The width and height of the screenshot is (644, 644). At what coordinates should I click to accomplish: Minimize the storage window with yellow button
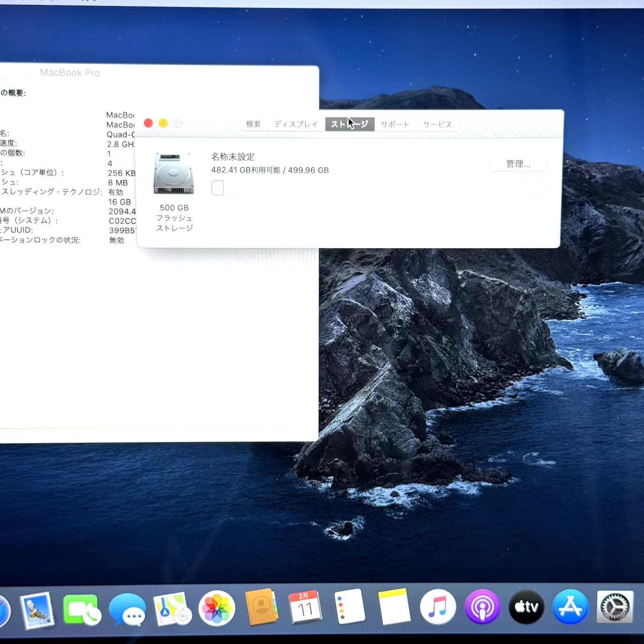click(x=163, y=123)
